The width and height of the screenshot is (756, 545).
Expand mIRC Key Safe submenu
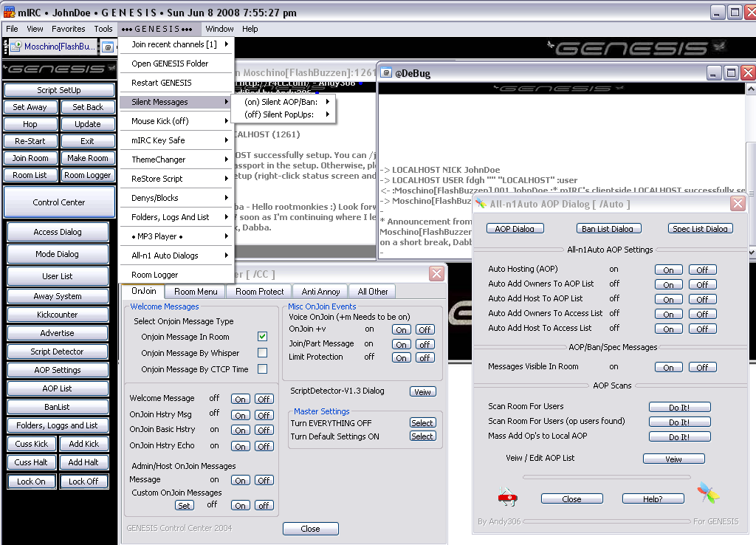[x=176, y=140]
